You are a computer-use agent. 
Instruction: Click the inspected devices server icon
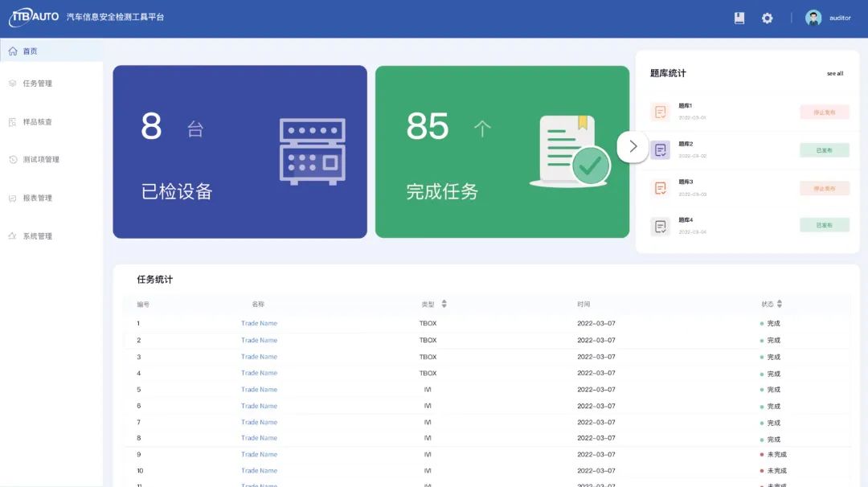pyautogui.click(x=312, y=151)
